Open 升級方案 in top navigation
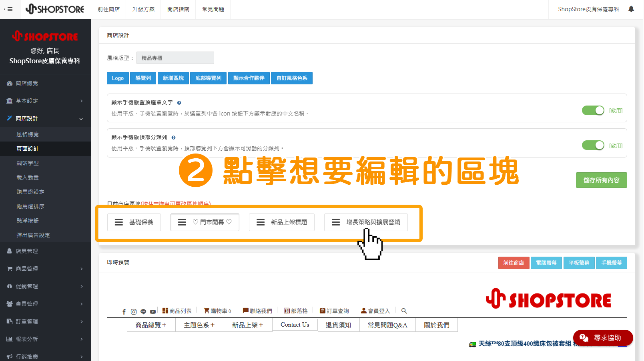Image resolution: width=644 pixels, height=361 pixels. [x=143, y=9]
